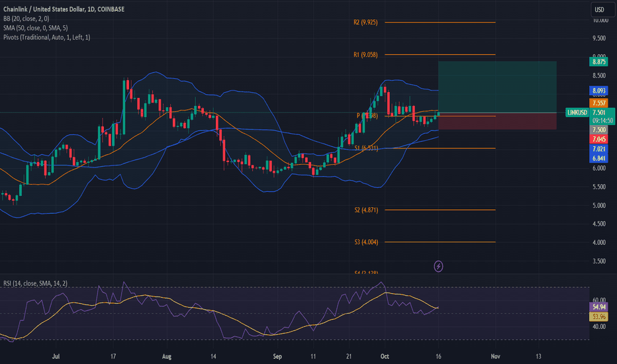Select the SMA (50, close, 0, SMA, 5) legend
This screenshot has height=364, width=617.
[x=35, y=28]
